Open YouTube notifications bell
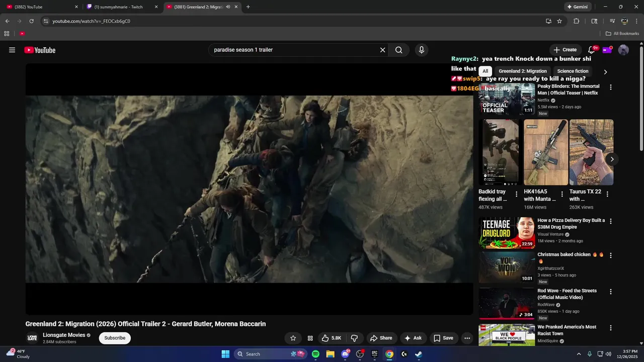644x362 pixels. click(x=592, y=50)
